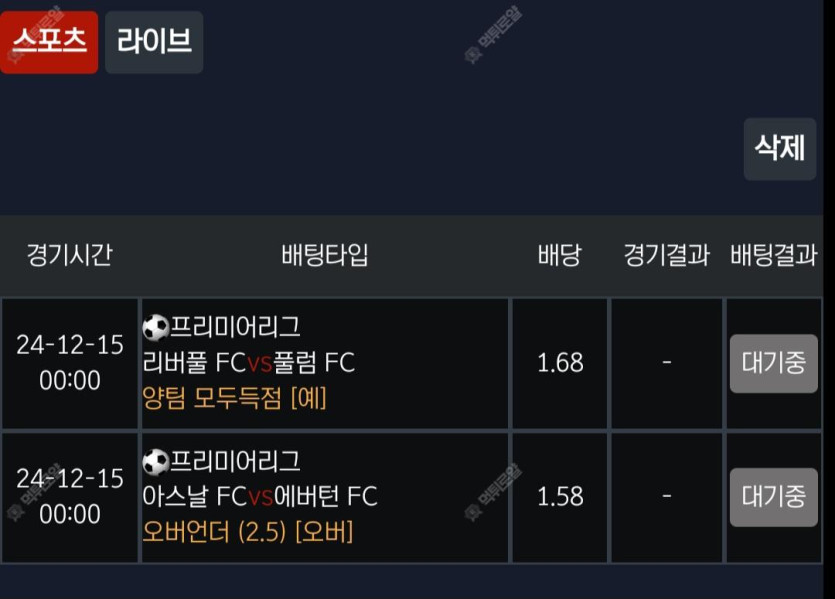Click the soccer ball icon for Liverpool match
Screen dimensions: 835x599
156,327
